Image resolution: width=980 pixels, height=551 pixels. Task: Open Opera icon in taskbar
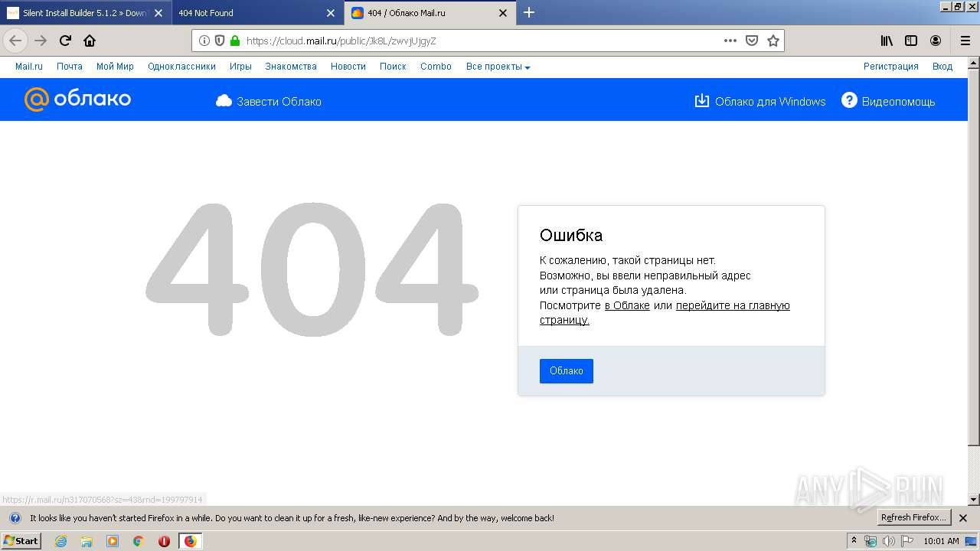pos(164,541)
